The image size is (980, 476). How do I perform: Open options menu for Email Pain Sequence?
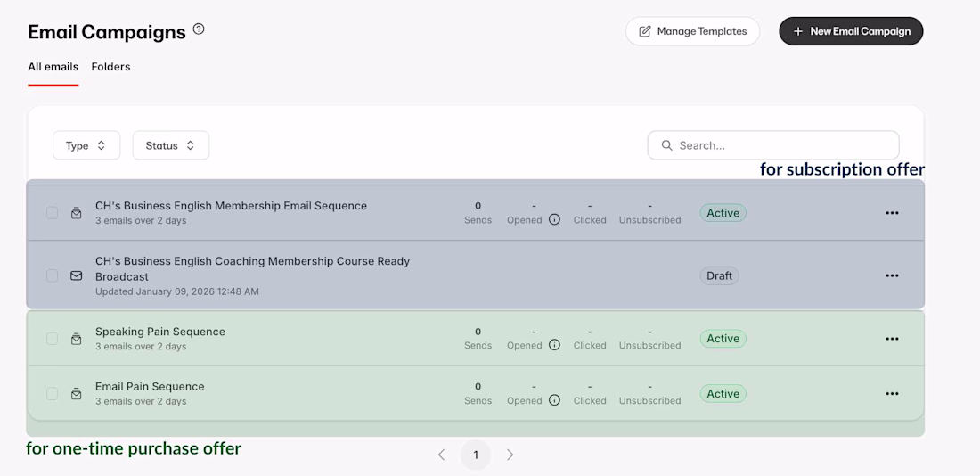[892, 394]
